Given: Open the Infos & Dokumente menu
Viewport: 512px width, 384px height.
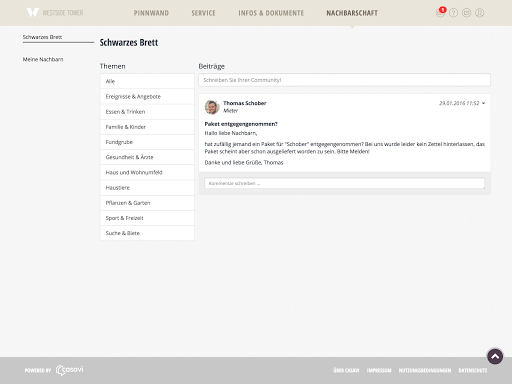Looking at the screenshot, I should pos(271,13).
